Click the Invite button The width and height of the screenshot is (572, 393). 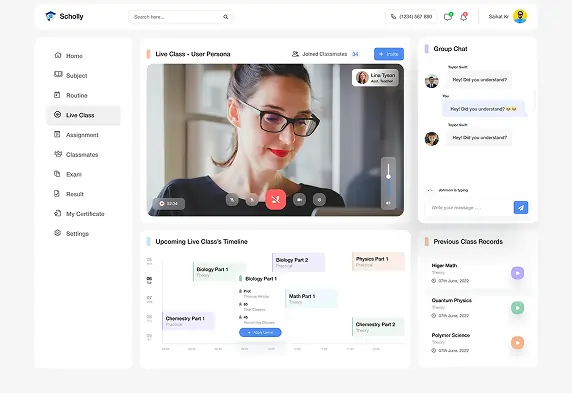coord(389,54)
